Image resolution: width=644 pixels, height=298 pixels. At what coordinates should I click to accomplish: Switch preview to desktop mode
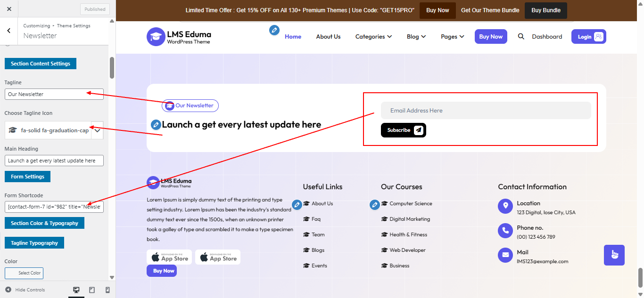pos(76,290)
